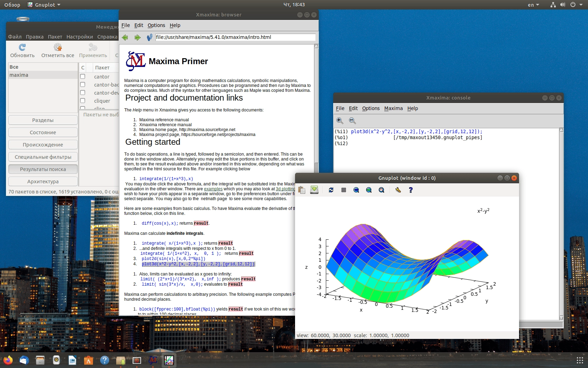
Task: Zoom out text in Xmaxima console
Action: [x=352, y=121]
